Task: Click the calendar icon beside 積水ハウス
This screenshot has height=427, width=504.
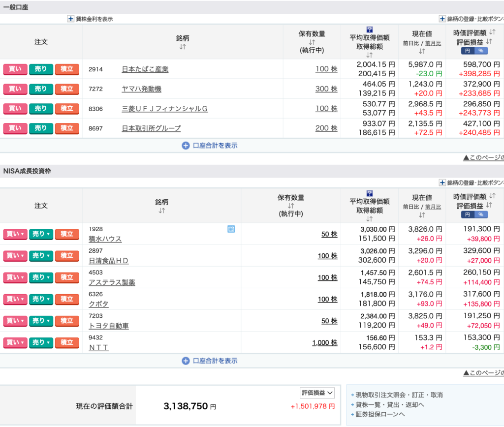Action: click(x=231, y=229)
